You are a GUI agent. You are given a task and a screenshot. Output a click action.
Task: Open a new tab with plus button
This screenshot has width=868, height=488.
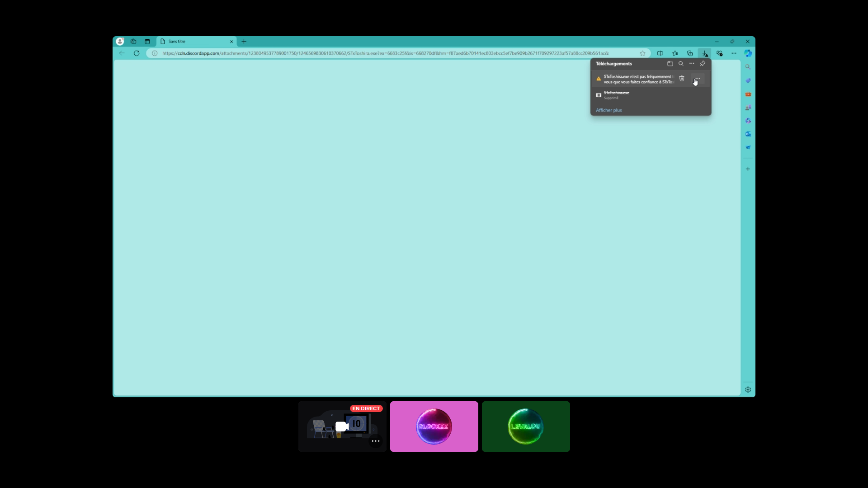[x=244, y=42]
